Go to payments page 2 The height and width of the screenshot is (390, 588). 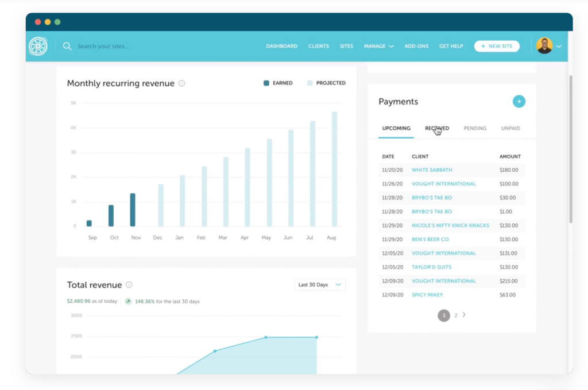coord(455,315)
